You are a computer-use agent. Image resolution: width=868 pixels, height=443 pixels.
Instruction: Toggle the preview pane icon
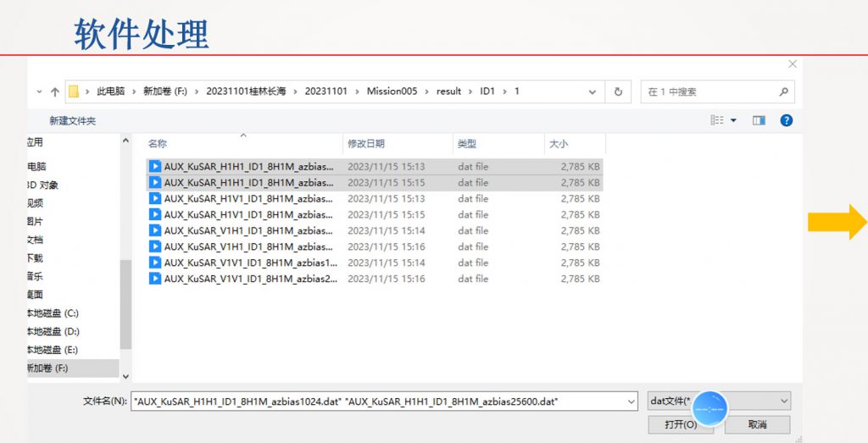tap(759, 121)
